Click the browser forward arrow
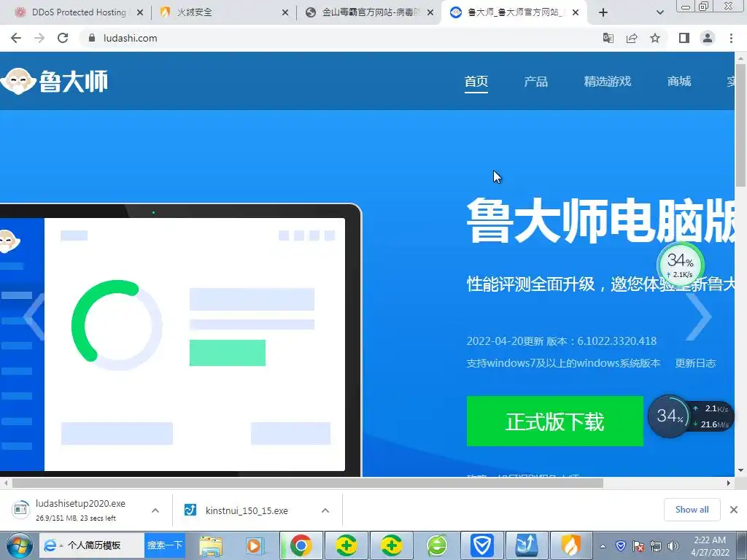 [x=39, y=38]
